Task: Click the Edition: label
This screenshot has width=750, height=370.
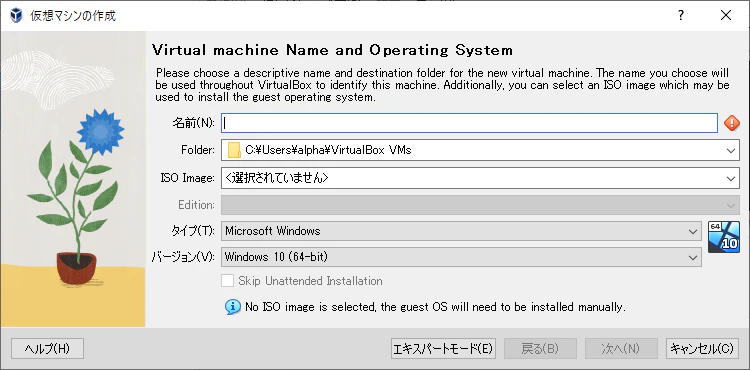Action: 196,205
